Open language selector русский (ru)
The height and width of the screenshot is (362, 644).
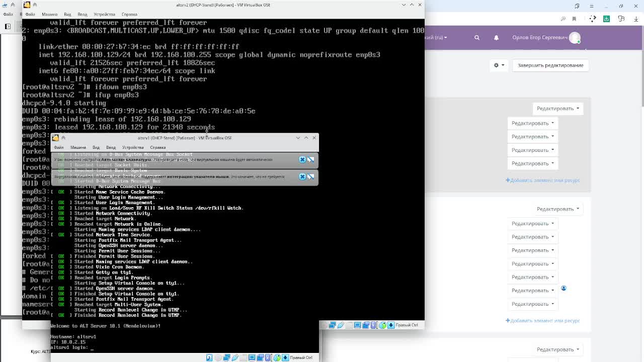click(437, 37)
